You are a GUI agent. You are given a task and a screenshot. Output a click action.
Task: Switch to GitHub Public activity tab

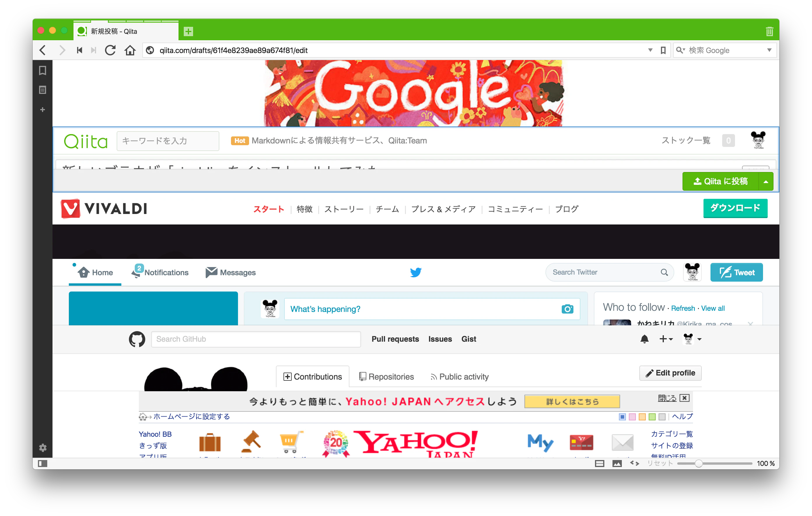(459, 376)
